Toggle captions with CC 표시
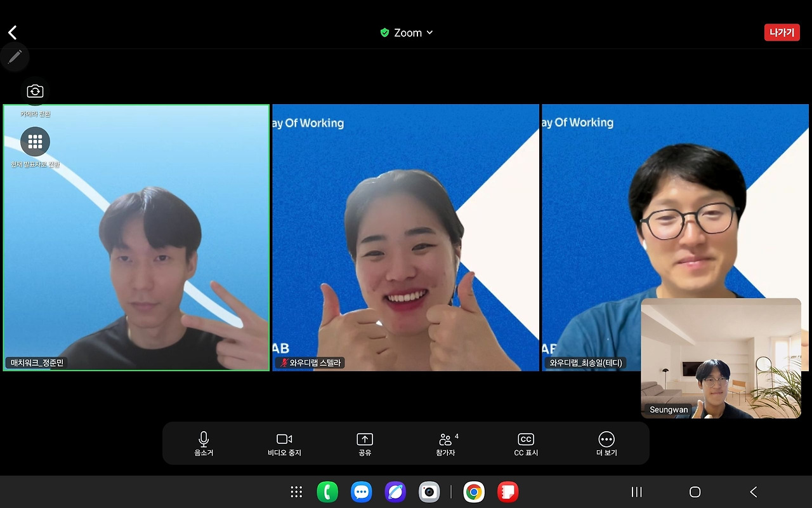 click(x=526, y=443)
